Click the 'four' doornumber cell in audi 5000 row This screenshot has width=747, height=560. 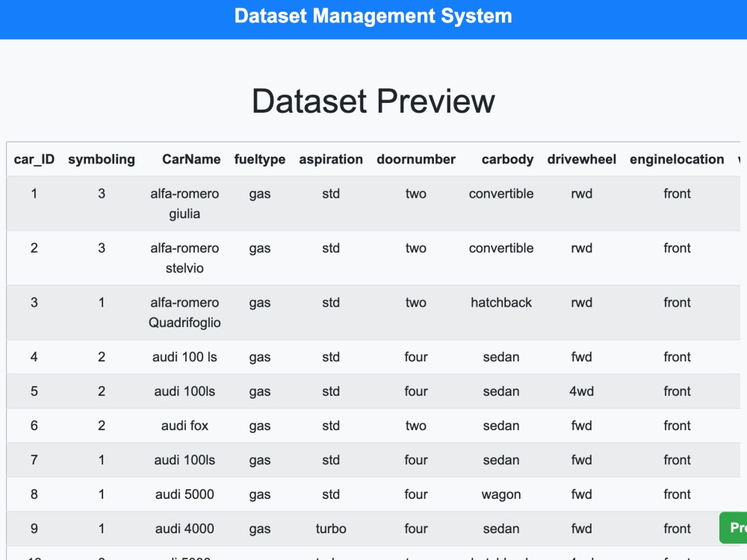tap(416, 494)
